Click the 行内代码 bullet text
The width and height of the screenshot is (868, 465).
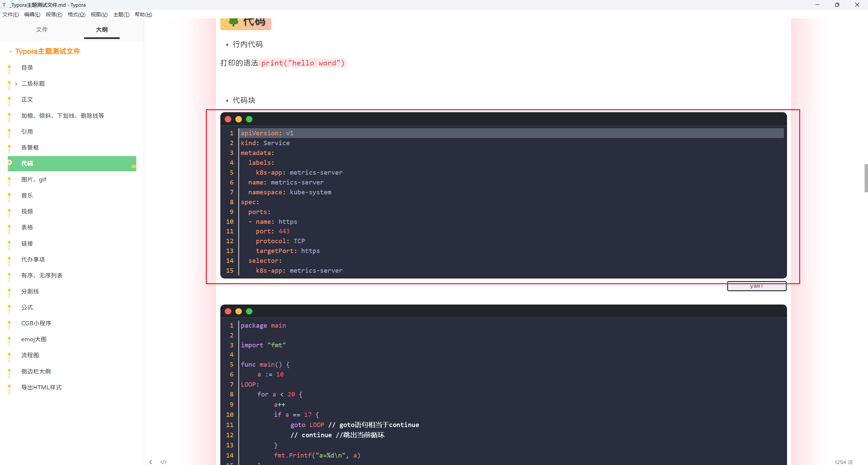click(x=248, y=44)
